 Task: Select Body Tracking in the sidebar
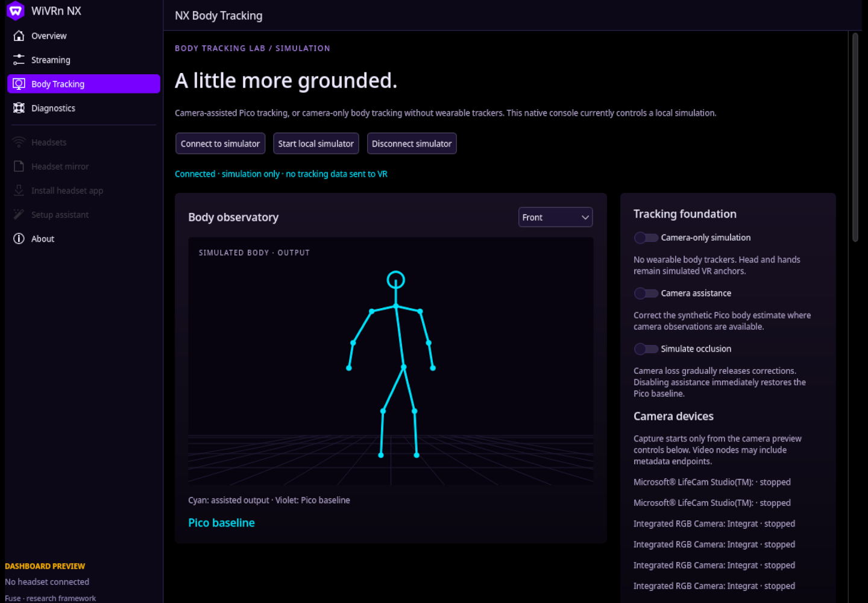[83, 84]
